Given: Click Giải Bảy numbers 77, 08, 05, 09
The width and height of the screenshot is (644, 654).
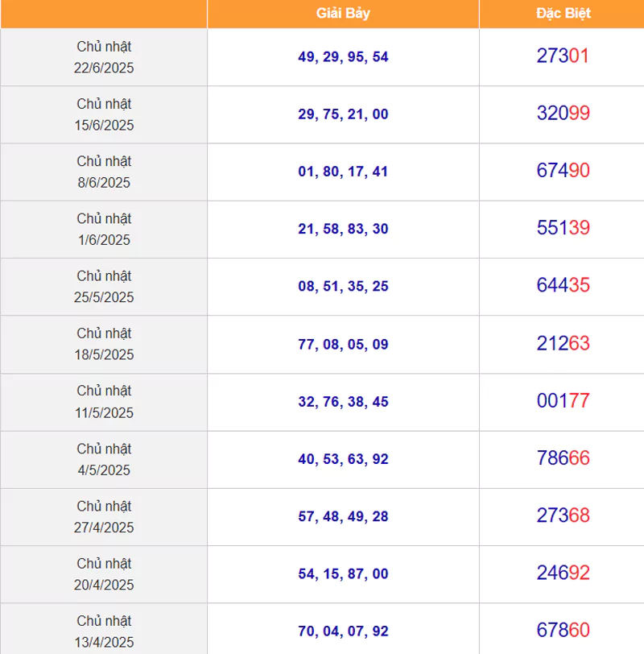Looking at the screenshot, I should click(343, 344).
